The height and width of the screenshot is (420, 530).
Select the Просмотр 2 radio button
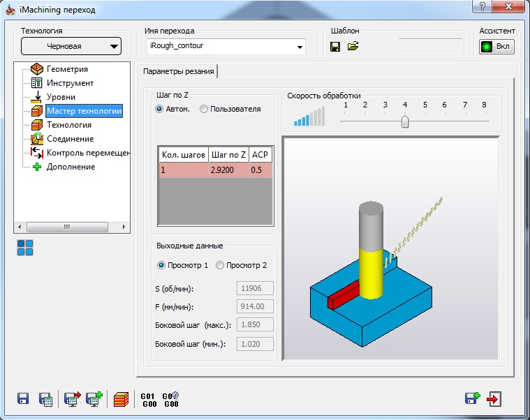(220, 265)
